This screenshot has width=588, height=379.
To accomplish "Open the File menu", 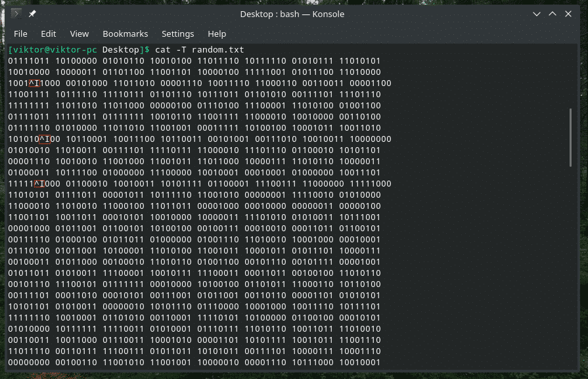I will pos(20,33).
